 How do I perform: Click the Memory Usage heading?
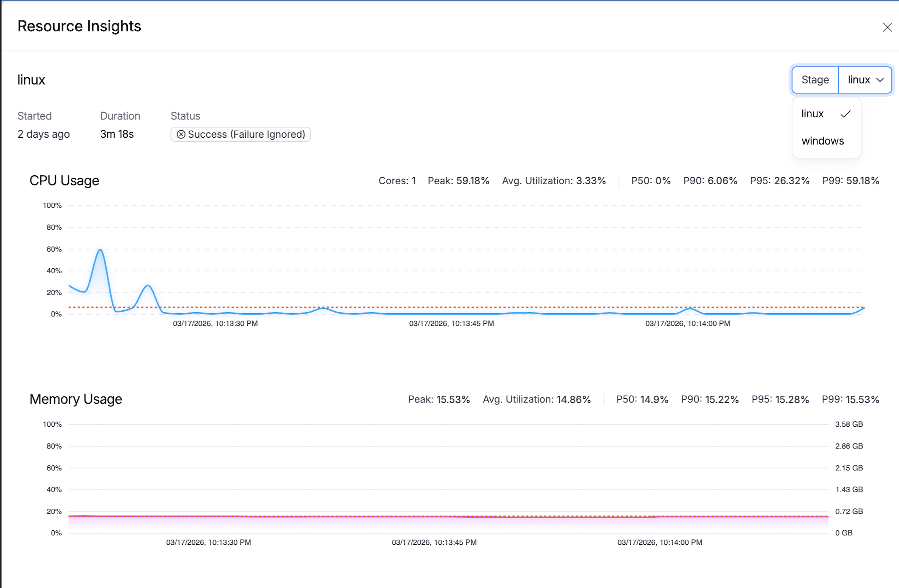coord(75,399)
